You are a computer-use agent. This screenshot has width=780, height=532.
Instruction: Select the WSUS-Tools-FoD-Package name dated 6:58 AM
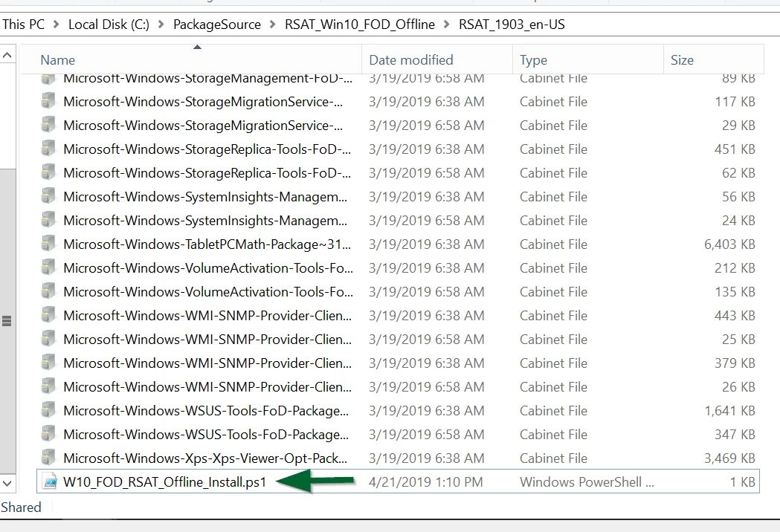point(206,435)
